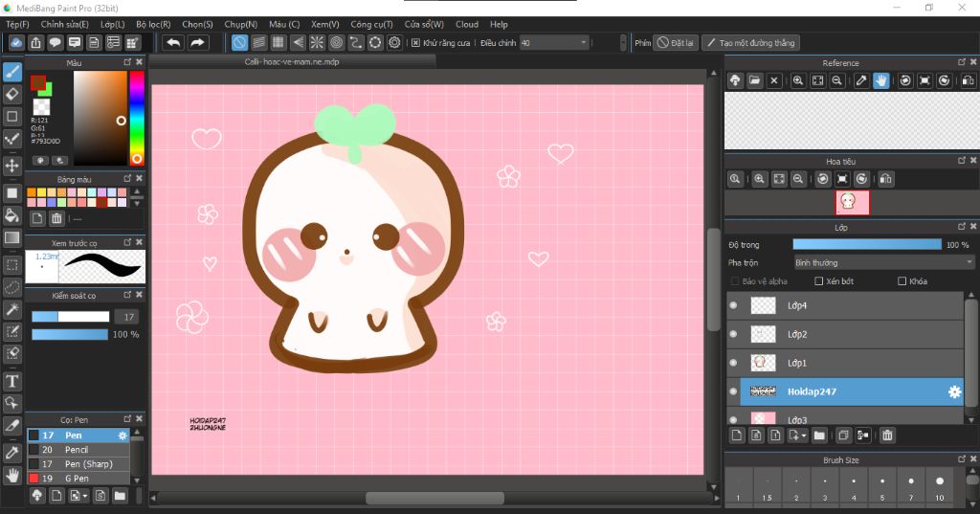The width and height of the screenshot is (980, 514).
Task: Expand the Điều chỉnh value dropdown
Action: click(x=584, y=43)
